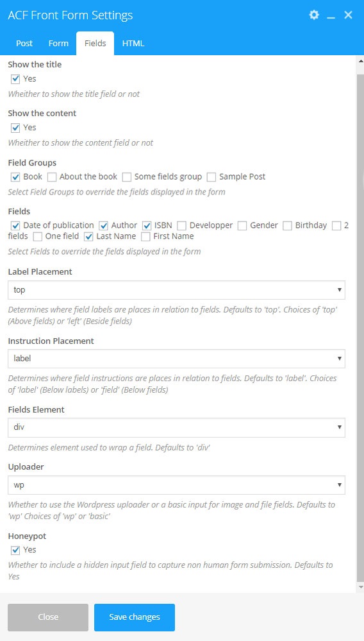This screenshot has width=364, height=641.
Task: Disable the Honeypot checkbox
Action: pos(15,551)
